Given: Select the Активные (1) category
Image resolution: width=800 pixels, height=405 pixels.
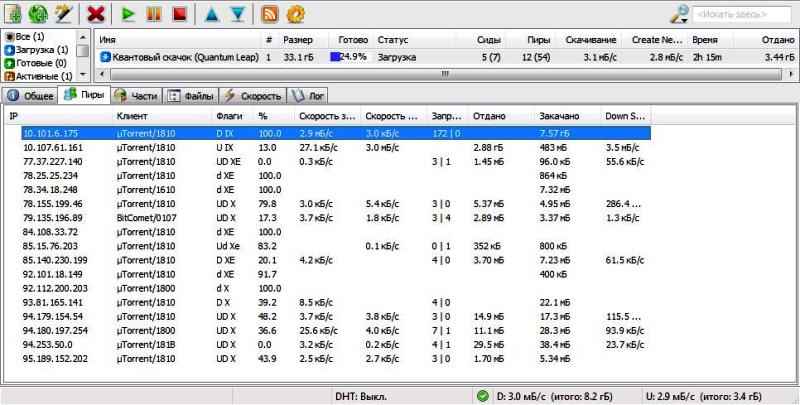Looking at the screenshot, I should (39, 77).
